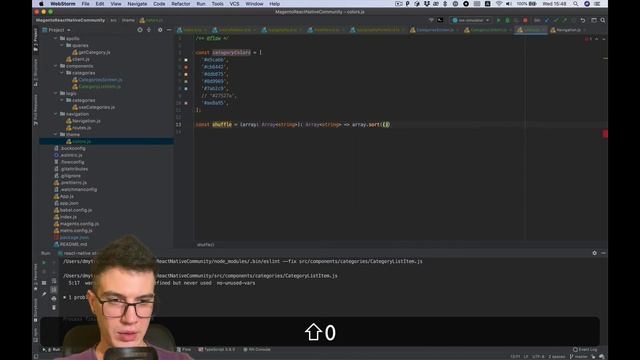The width and height of the screenshot is (640, 360).
Task: Switch to the CategoriesScreen.js editor tab
Action: click(434, 30)
